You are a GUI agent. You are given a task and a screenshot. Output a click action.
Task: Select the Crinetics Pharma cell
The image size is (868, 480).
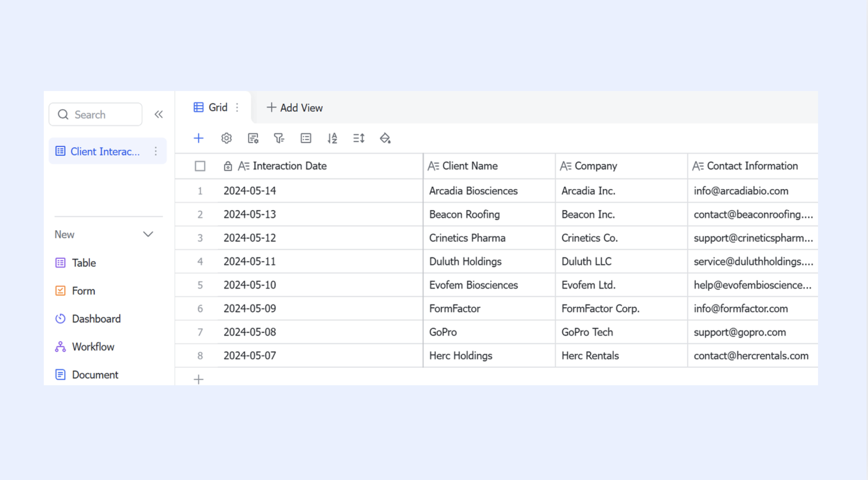coord(489,238)
